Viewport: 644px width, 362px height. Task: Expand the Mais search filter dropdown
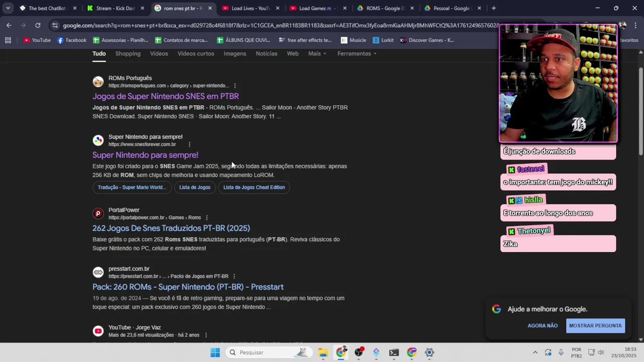click(317, 54)
